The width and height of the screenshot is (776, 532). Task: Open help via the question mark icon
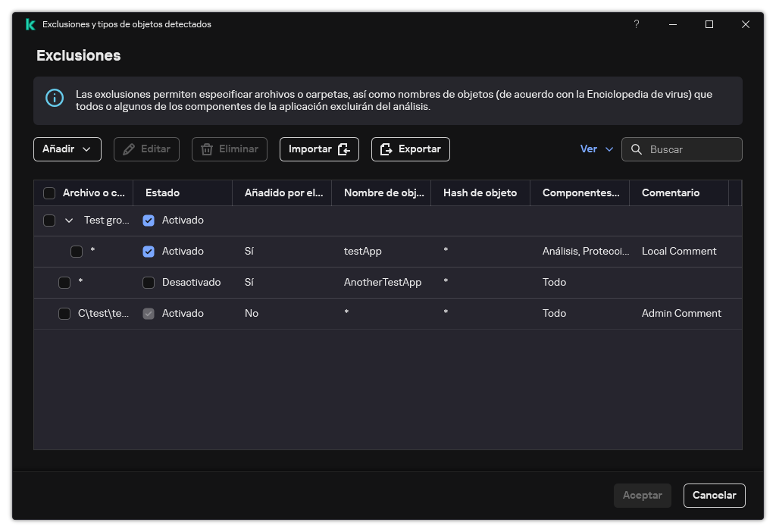pyautogui.click(x=636, y=24)
